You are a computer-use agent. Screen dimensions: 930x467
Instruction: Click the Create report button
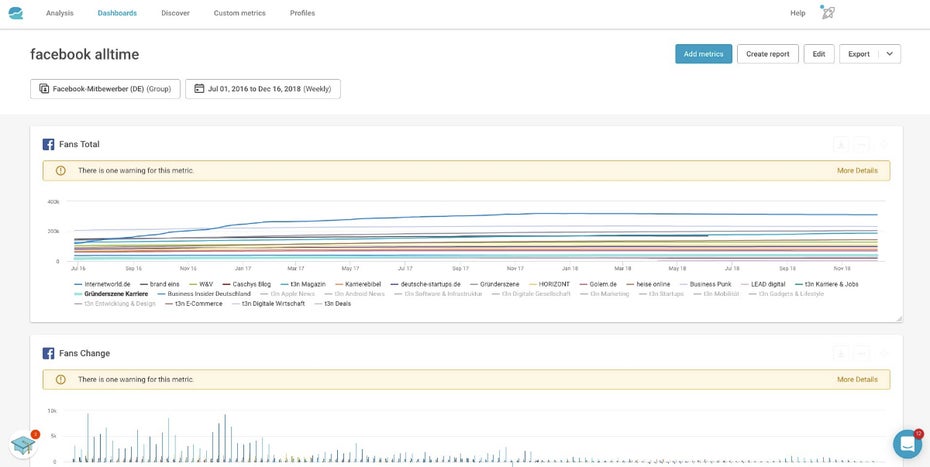767,54
